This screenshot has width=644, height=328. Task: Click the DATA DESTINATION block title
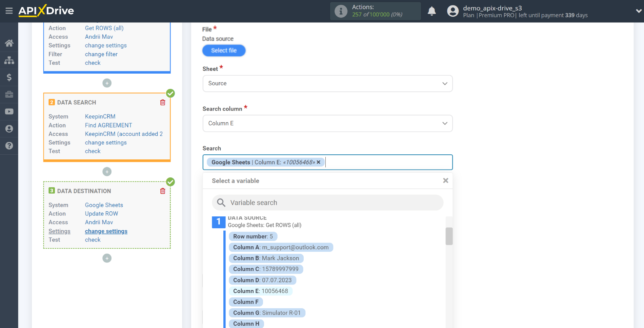pyautogui.click(x=84, y=191)
